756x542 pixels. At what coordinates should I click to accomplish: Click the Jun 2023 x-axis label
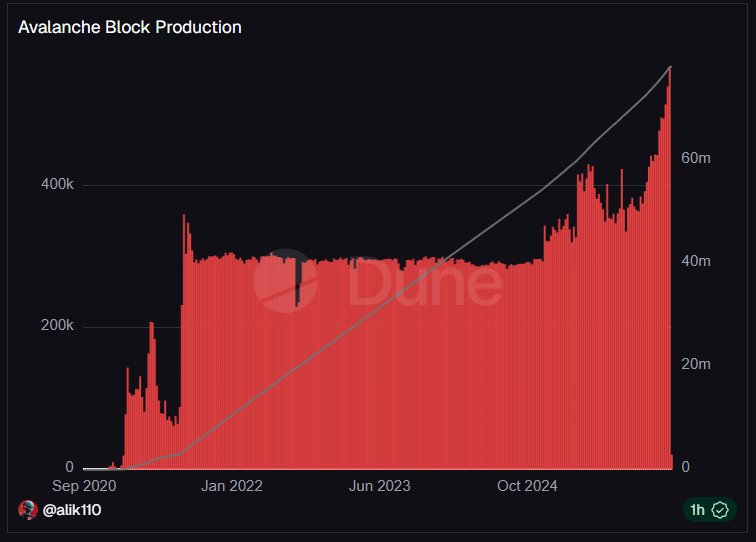[379, 486]
